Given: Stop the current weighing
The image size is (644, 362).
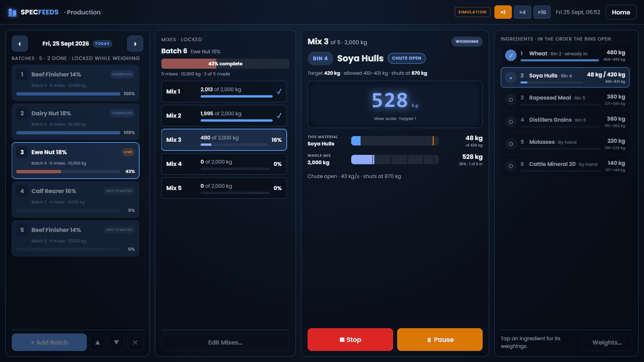Looking at the screenshot, I should pos(350,340).
